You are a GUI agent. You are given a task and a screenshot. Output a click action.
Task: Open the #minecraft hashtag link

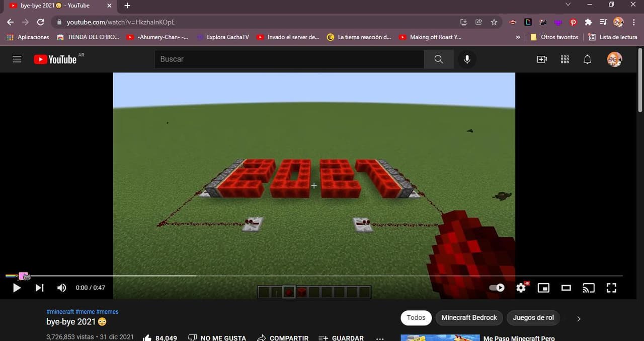coord(60,312)
